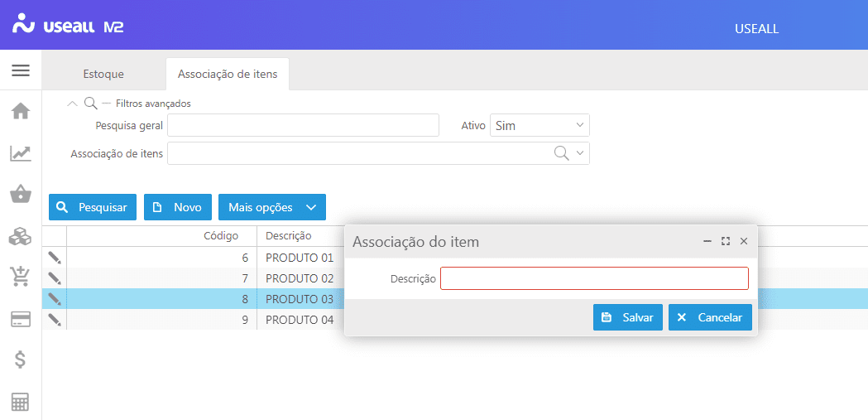Focus the Descrição input field

tap(594, 278)
